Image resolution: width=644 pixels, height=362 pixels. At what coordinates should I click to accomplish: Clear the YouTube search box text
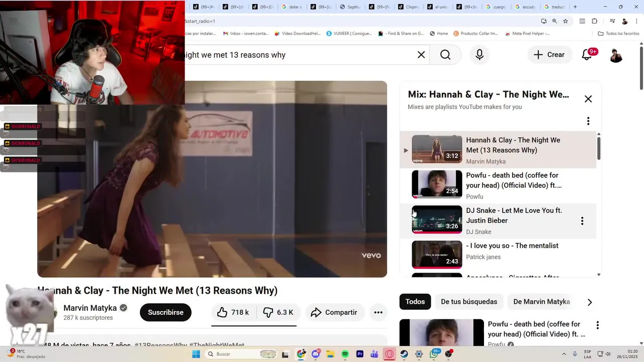(421, 55)
